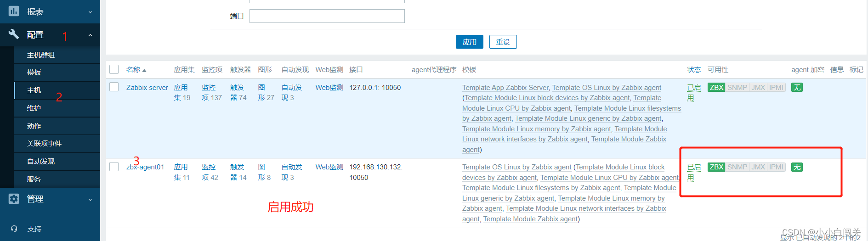
Task: Click SNMP availability badge for Zabbix server
Action: coord(737,87)
